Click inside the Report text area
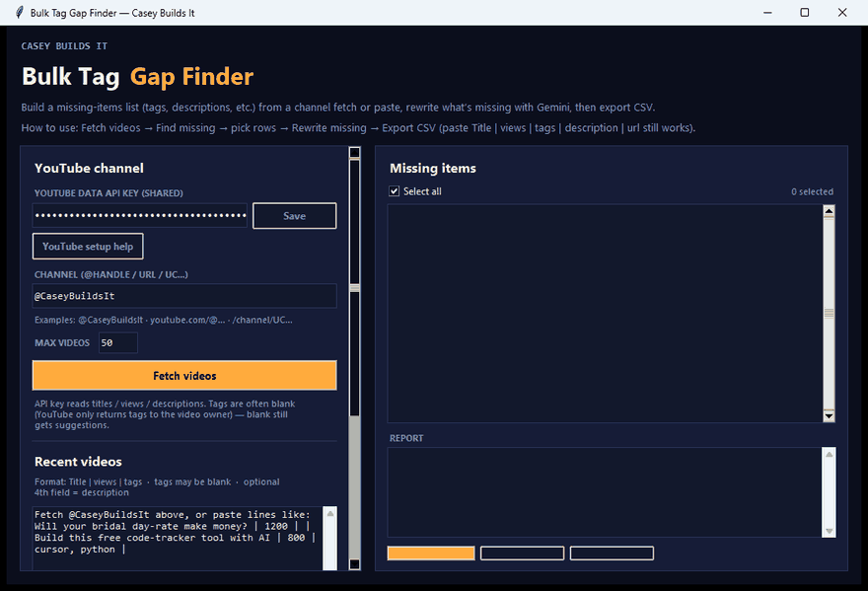Viewport: 868px width, 591px height. coord(605,492)
